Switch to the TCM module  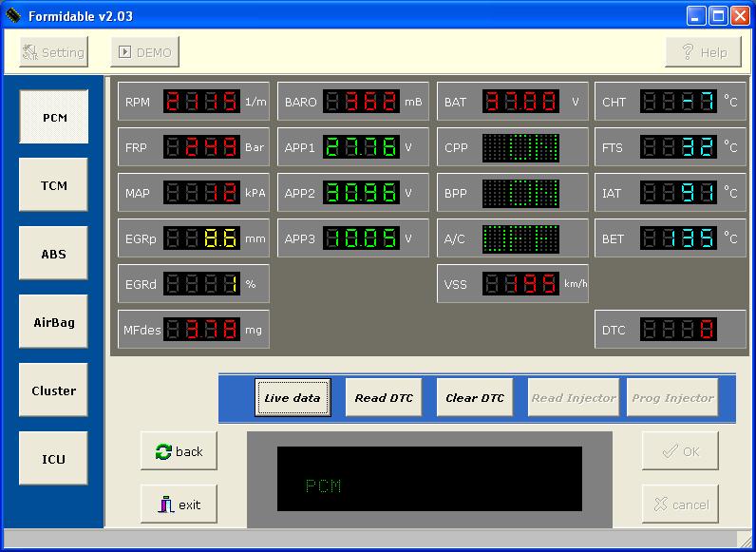pos(54,185)
